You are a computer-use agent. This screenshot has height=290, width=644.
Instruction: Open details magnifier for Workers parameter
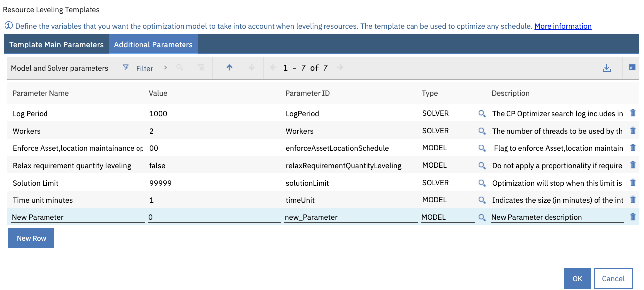coord(482,131)
